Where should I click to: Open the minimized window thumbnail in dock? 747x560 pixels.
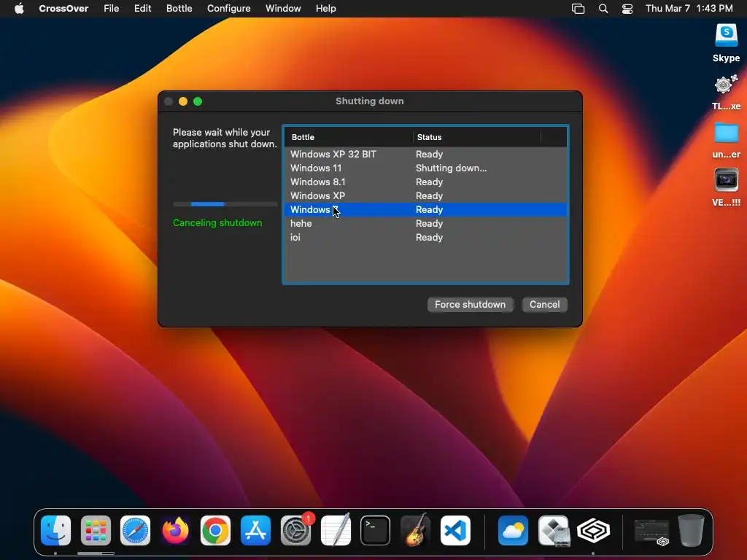pos(651,531)
